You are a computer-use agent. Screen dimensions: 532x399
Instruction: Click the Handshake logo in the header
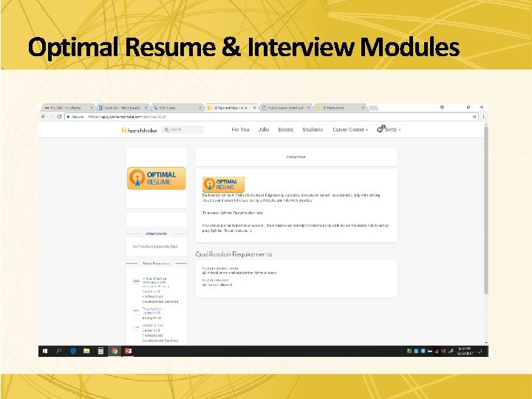click(x=139, y=130)
